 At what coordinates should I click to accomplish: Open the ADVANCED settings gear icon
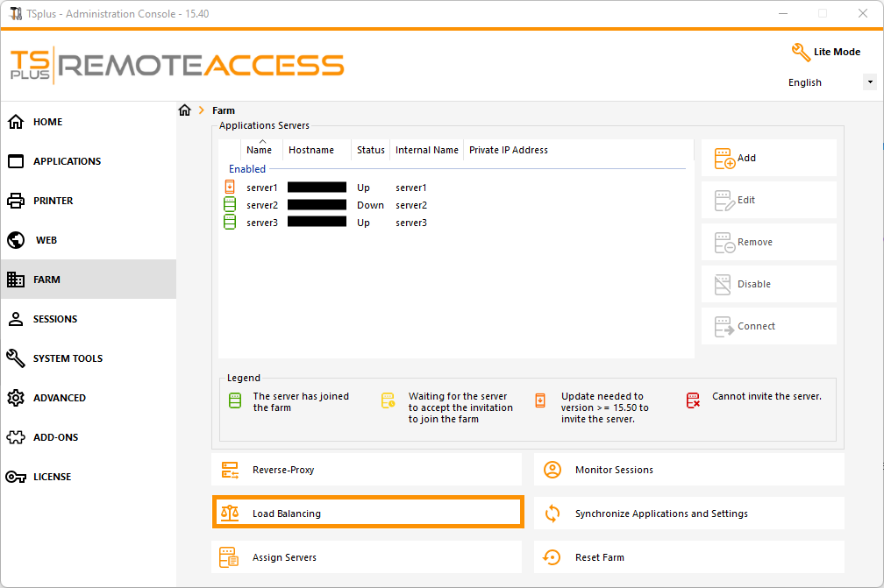[x=56, y=398]
